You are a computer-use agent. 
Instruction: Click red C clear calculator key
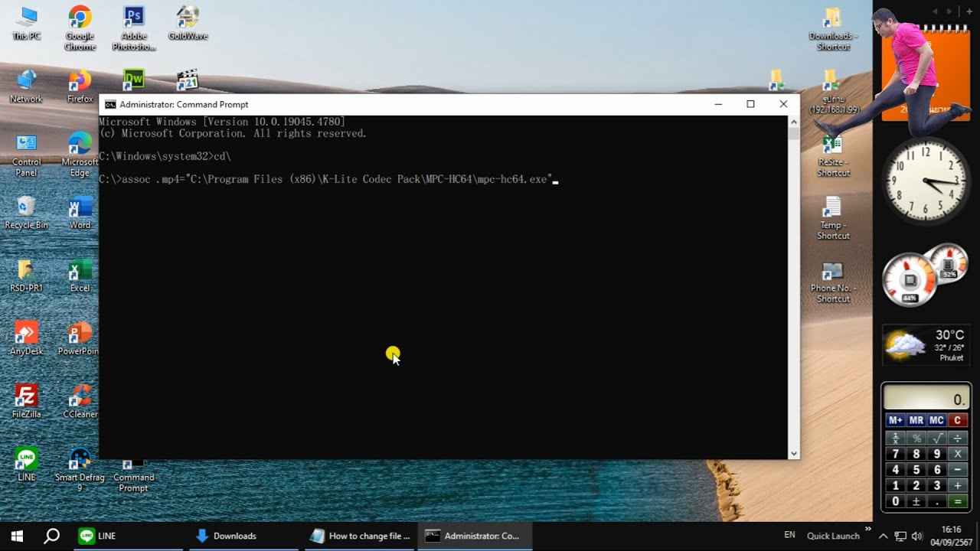click(x=957, y=420)
